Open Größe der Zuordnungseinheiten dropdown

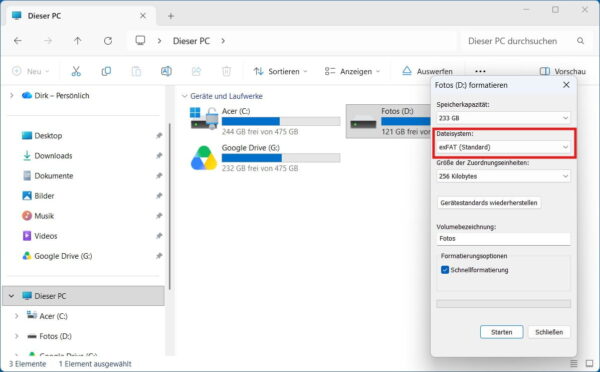tap(503, 176)
